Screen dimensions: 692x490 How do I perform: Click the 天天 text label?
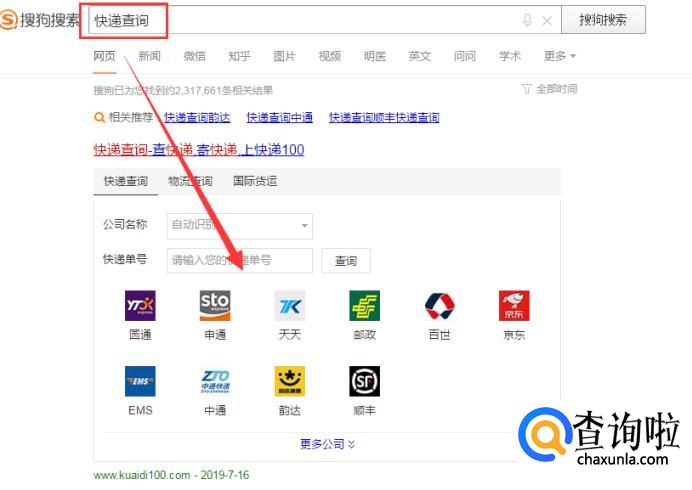click(290, 335)
